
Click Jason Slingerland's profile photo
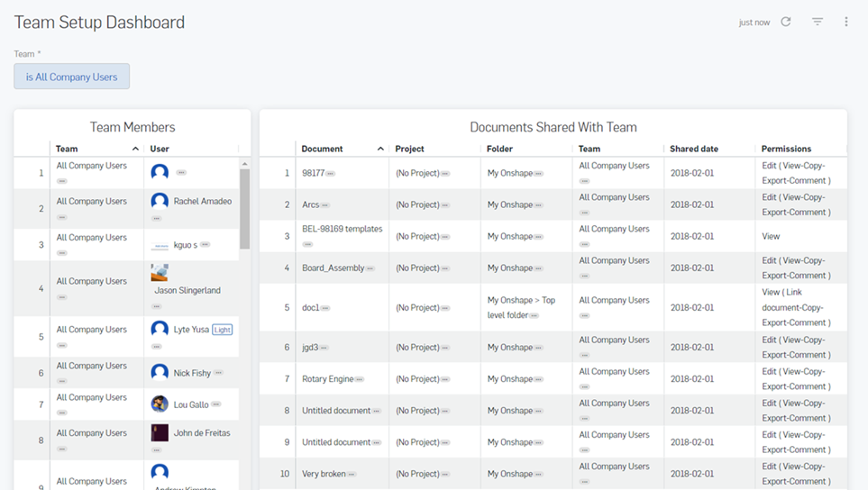pyautogui.click(x=160, y=274)
